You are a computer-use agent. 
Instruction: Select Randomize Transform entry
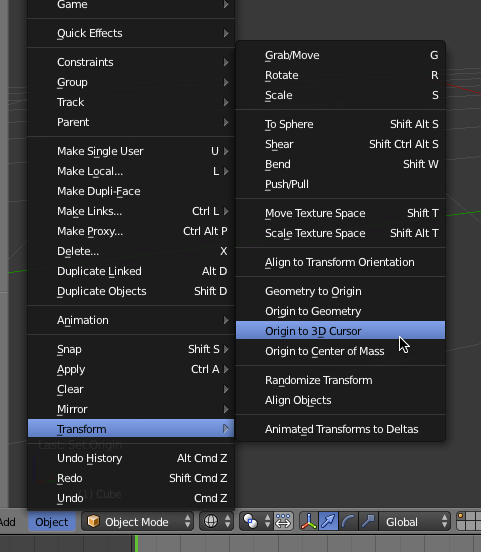[341, 380]
